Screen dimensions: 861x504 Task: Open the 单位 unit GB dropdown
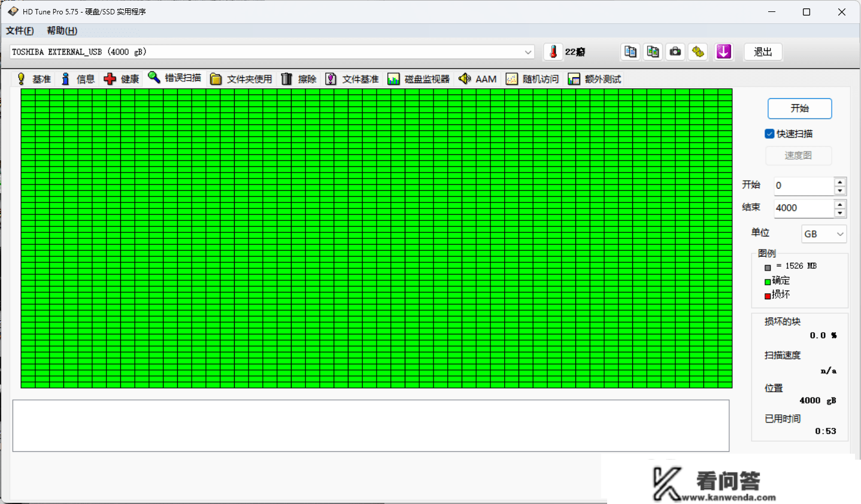(x=824, y=234)
